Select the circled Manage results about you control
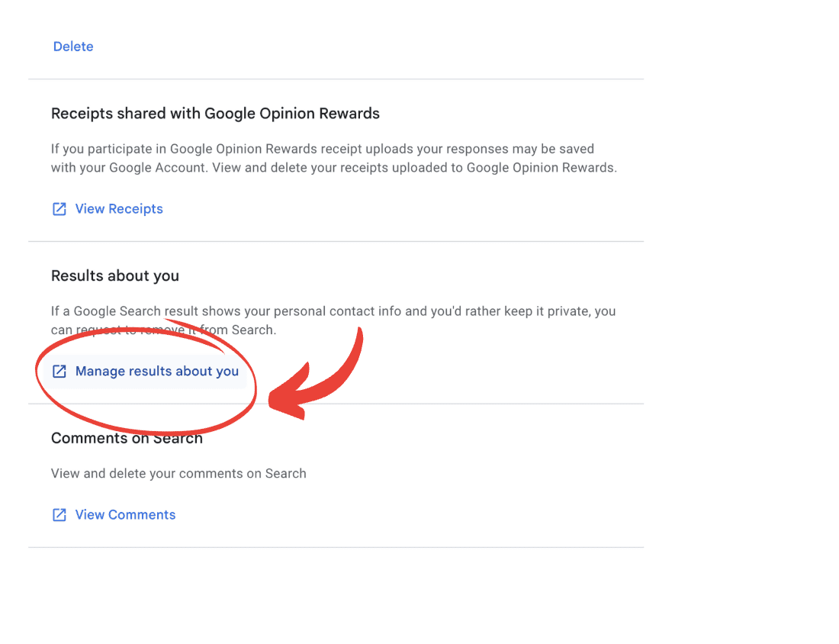The image size is (839, 644). coord(156,371)
